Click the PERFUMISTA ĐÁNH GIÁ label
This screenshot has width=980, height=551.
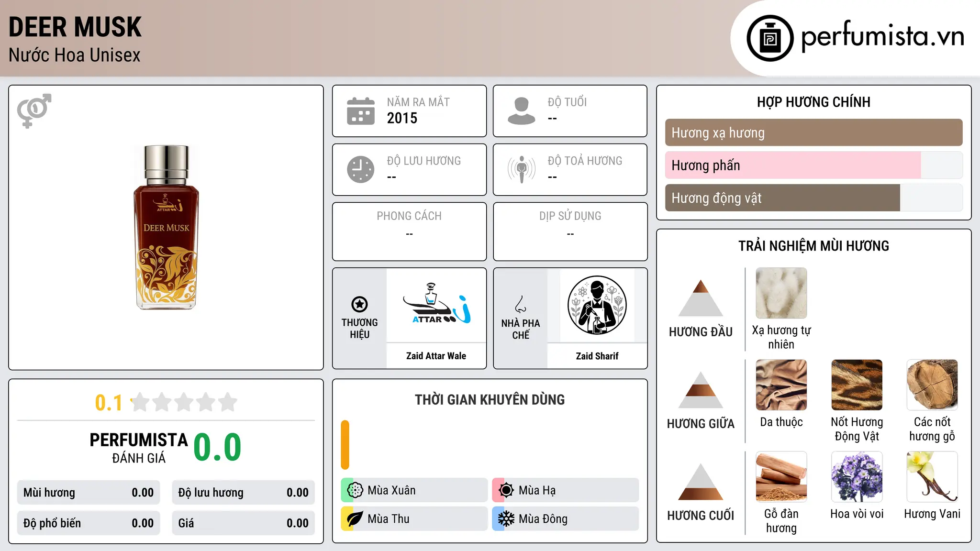tap(139, 448)
